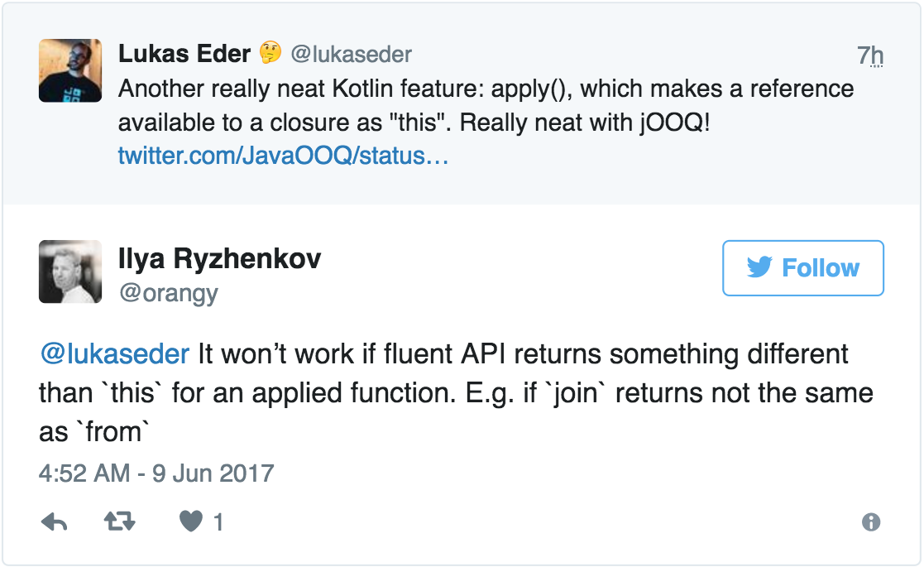Click the Twitter bird icon in Follow
This screenshot has height=567, width=924.
click(x=759, y=268)
